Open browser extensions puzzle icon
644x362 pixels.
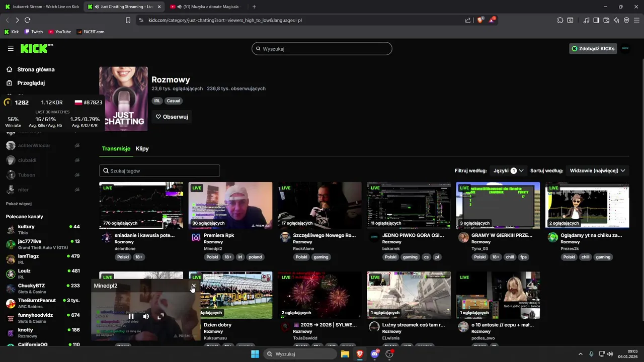click(x=560, y=20)
